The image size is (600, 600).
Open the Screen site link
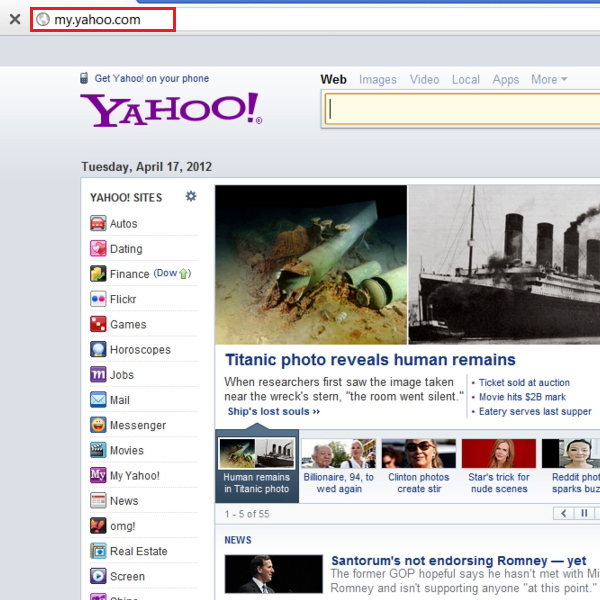tap(127, 577)
